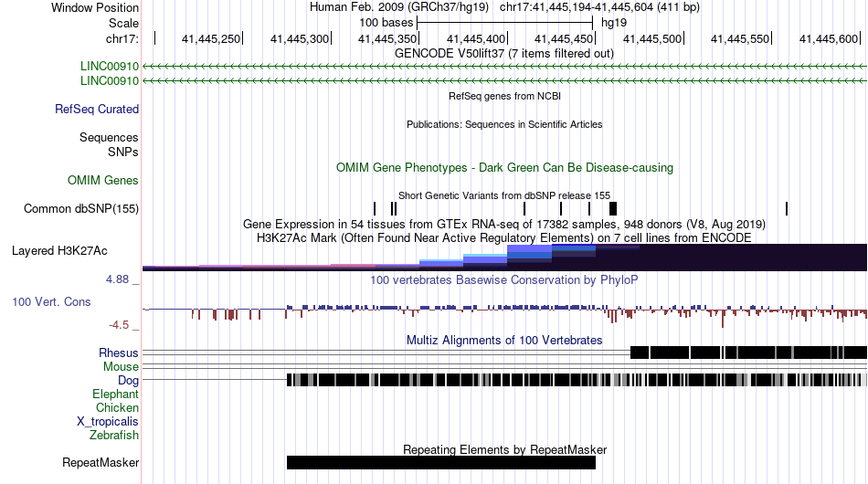Click the Rhesus alignment block
868x484 pixels.
(x=749, y=352)
